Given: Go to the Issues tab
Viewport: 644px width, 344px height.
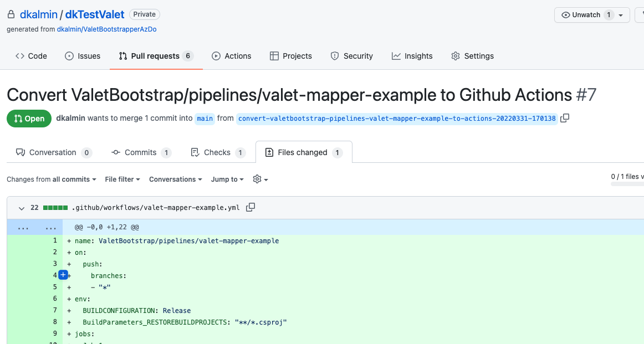Looking at the screenshot, I should tap(83, 57).
